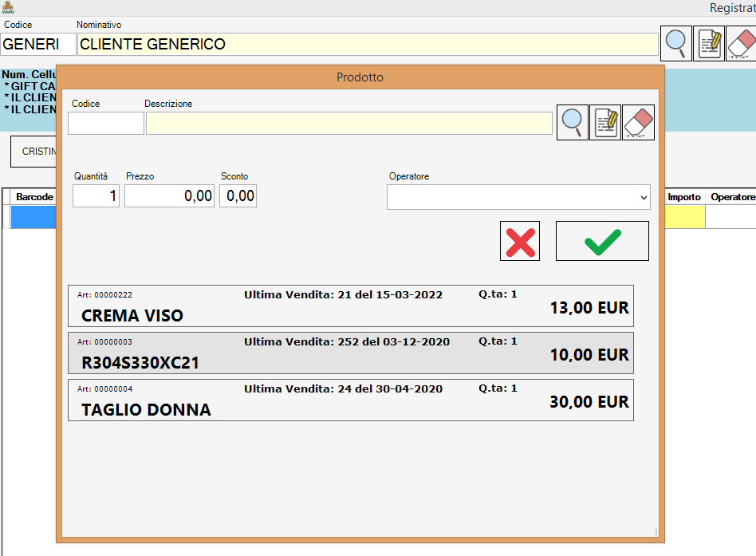This screenshot has height=556, width=756.
Task: Open the Operatore dropdown
Action: click(x=518, y=197)
